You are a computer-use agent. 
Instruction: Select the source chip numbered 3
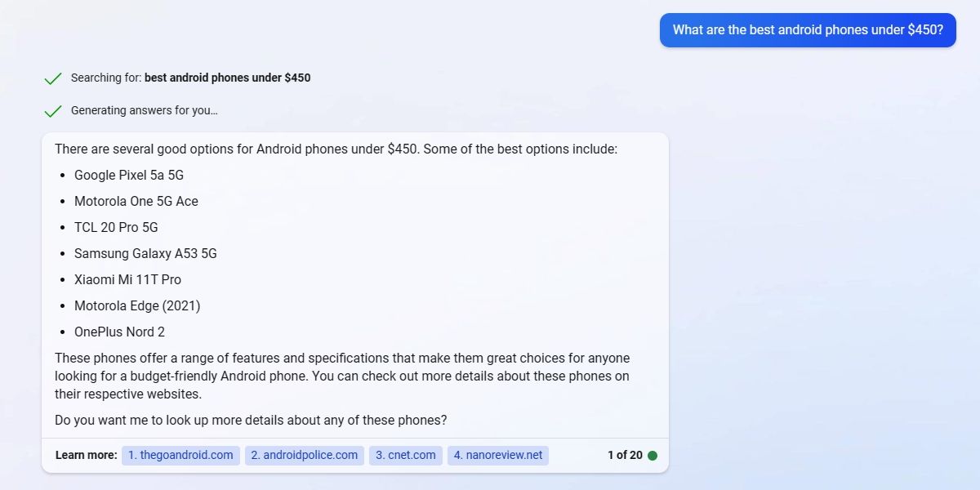coord(405,455)
